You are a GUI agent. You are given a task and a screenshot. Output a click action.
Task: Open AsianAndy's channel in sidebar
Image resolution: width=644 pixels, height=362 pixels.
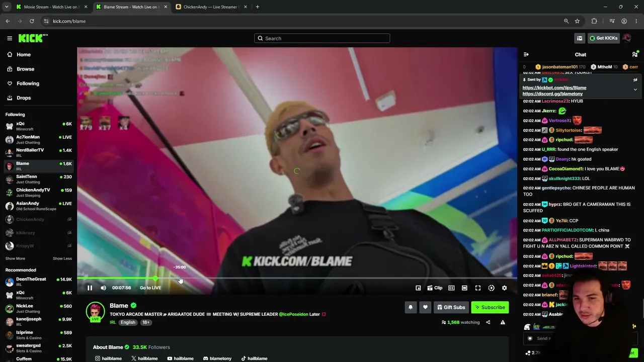[x=38, y=206]
